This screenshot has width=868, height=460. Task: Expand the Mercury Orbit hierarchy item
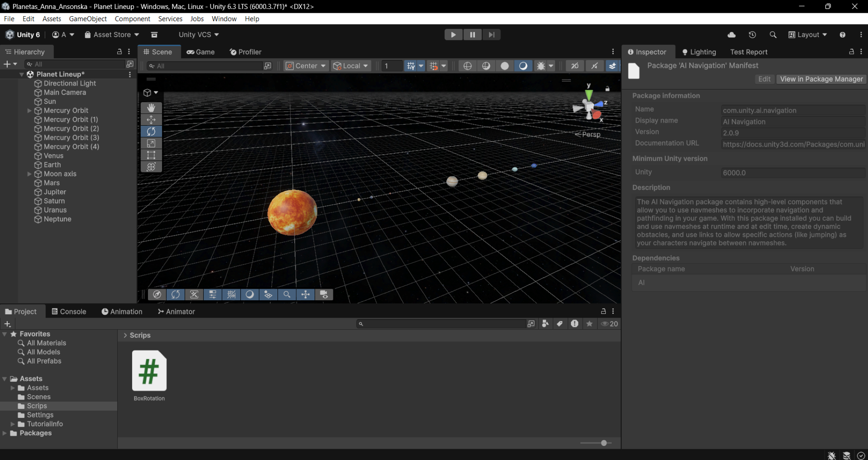(29, 110)
